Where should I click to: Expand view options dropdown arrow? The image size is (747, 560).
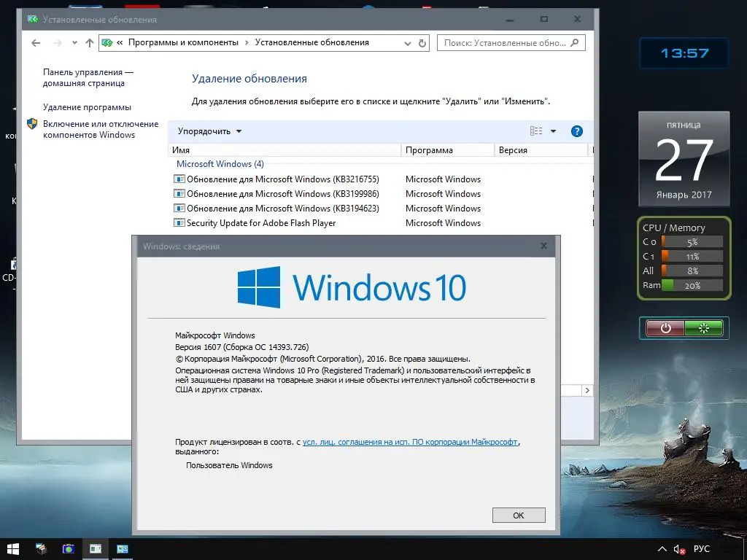[553, 131]
